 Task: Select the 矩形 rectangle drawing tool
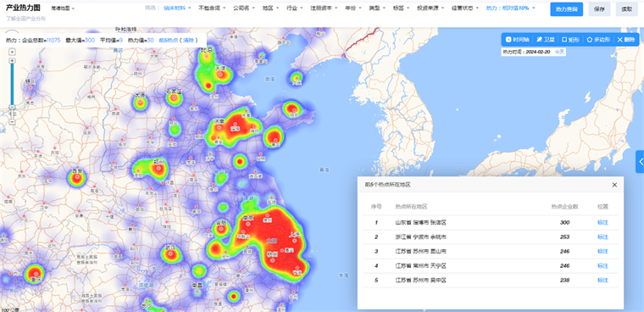coord(570,40)
